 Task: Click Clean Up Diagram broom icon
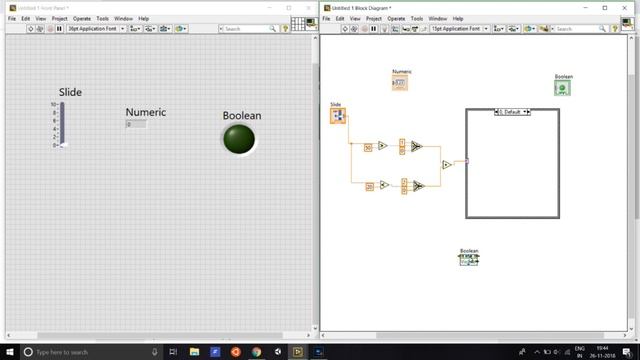[544, 29]
